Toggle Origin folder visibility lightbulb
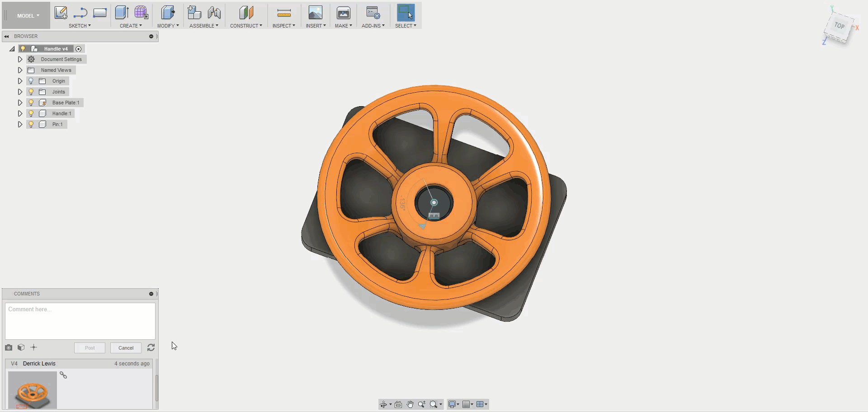Screen dimensions: 868x412 point(31,81)
